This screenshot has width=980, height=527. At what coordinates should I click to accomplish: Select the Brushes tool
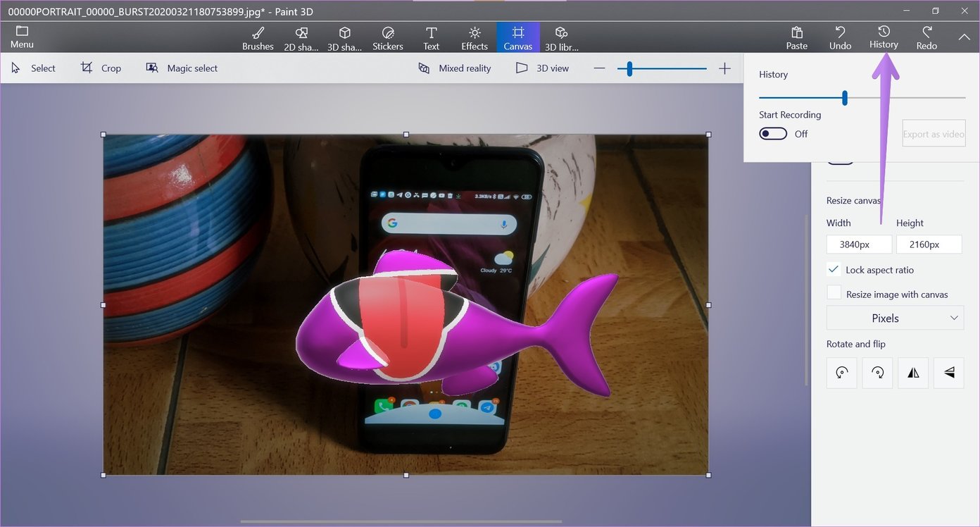(x=258, y=37)
